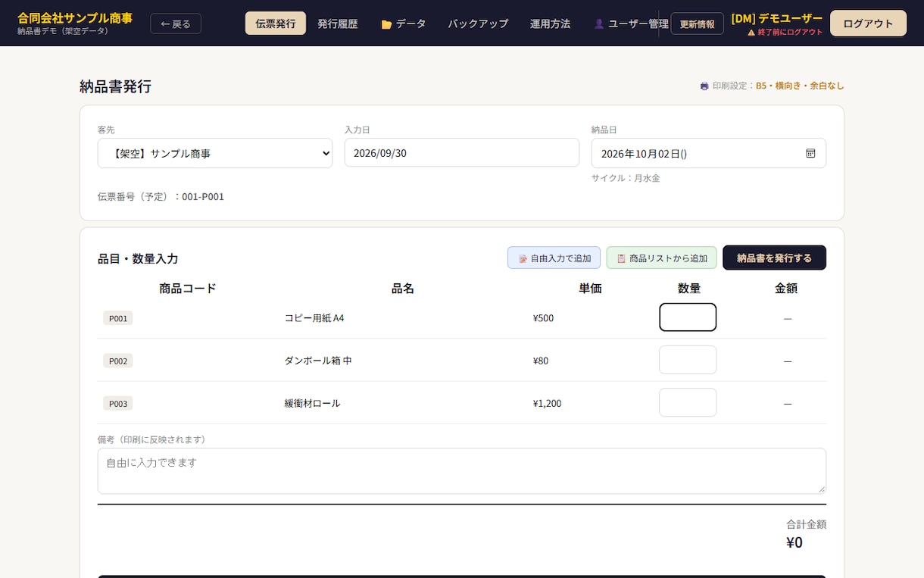Click the 金額 column header
This screenshot has width=924, height=578.
pos(786,288)
